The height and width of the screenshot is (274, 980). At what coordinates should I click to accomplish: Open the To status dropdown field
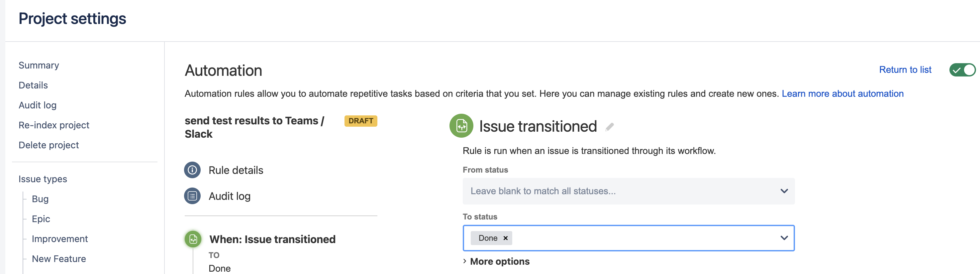click(629, 238)
